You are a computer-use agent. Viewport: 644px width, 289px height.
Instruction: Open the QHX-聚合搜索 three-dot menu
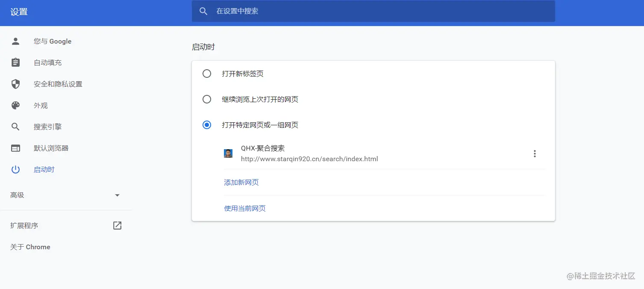click(535, 153)
